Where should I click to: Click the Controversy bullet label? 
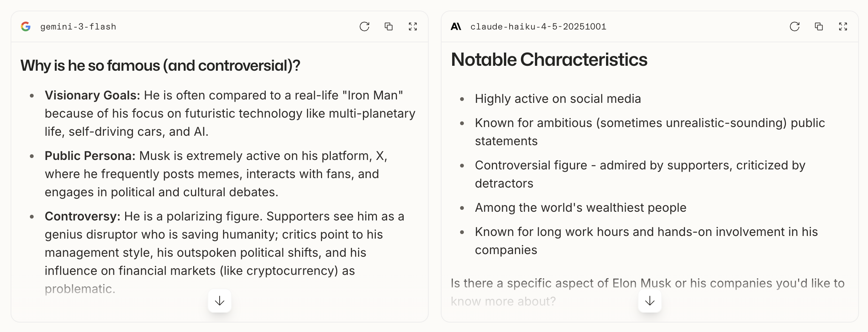click(82, 216)
